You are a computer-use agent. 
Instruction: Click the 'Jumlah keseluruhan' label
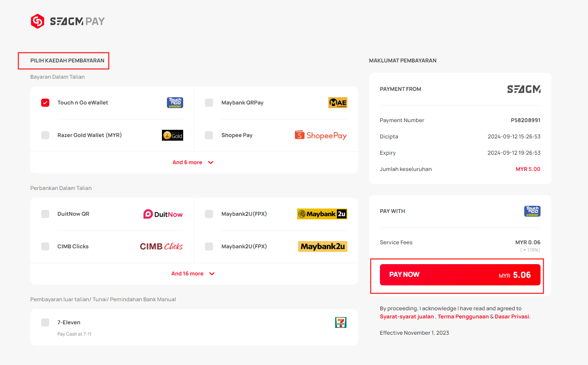coord(406,169)
